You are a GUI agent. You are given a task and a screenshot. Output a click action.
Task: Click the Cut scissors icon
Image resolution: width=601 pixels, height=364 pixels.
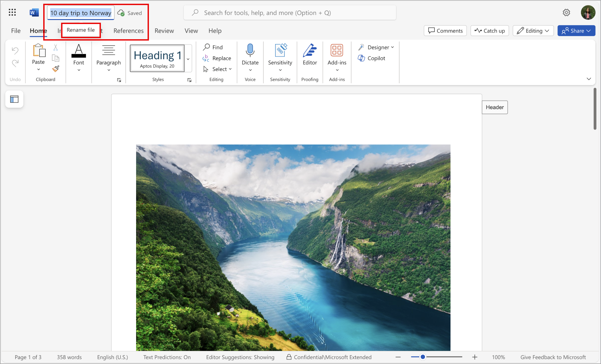(x=56, y=48)
